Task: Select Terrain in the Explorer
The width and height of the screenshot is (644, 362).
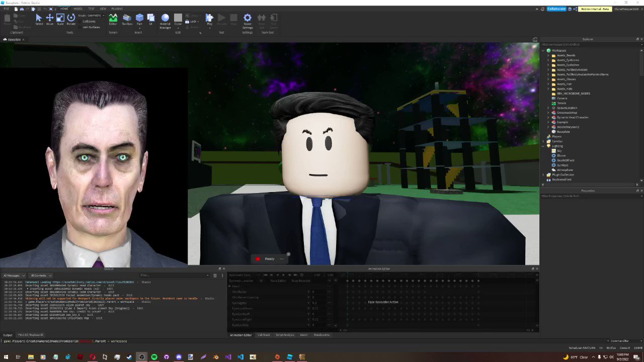Action: [561, 103]
